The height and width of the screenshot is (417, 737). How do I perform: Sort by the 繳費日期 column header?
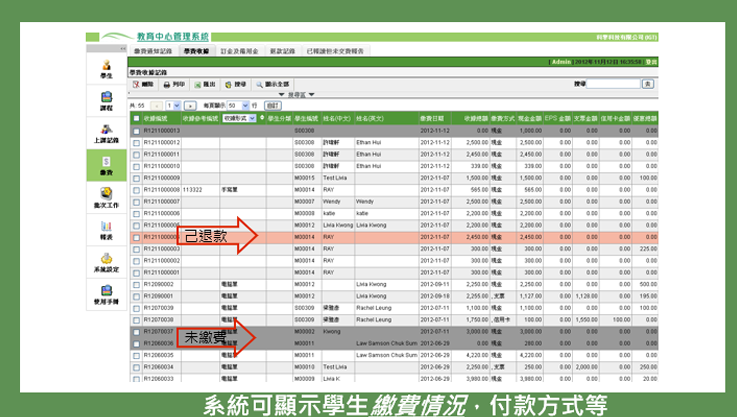pos(434,118)
